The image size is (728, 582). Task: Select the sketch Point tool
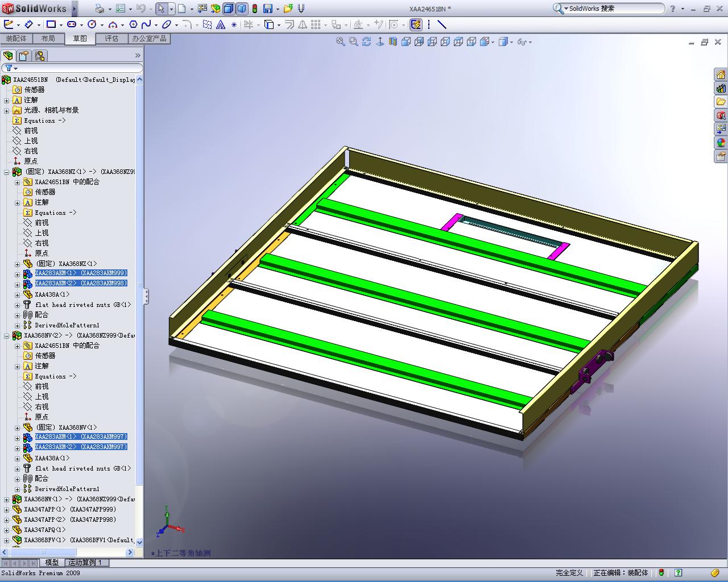coord(234,24)
